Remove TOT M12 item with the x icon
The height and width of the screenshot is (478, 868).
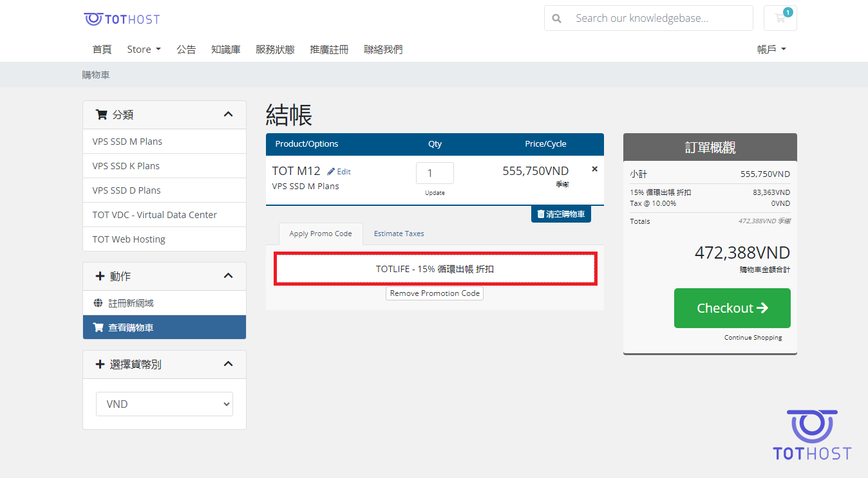click(x=594, y=169)
